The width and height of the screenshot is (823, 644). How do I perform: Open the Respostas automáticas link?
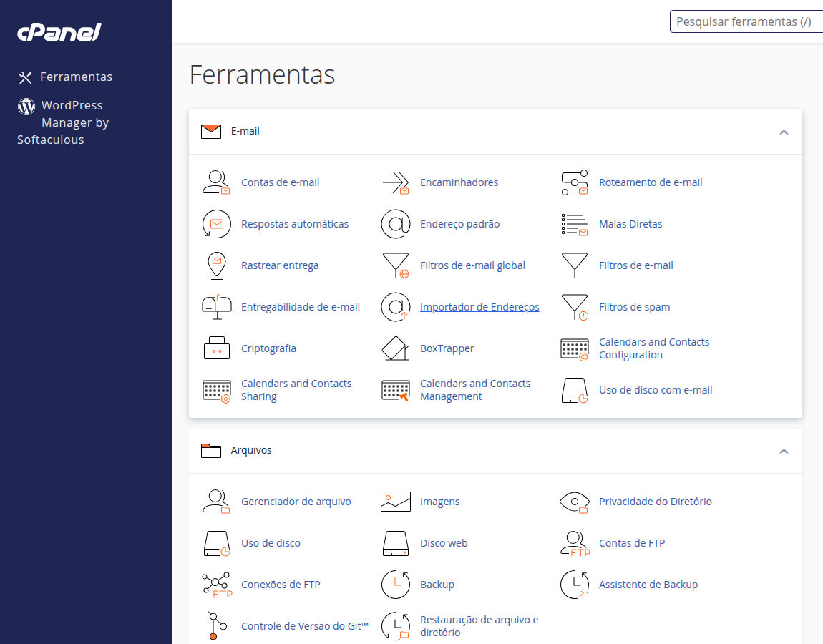pos(294,224)
